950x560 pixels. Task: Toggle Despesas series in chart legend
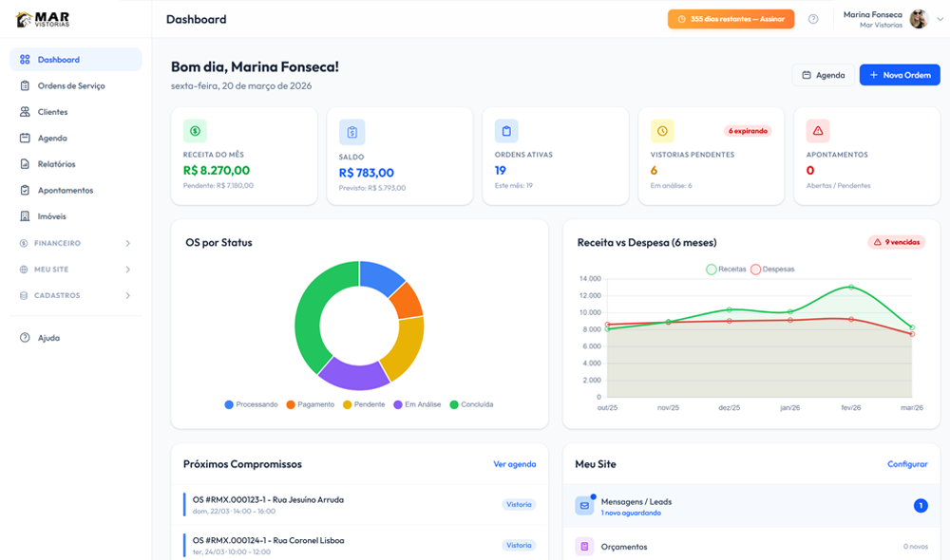[772, 270]
